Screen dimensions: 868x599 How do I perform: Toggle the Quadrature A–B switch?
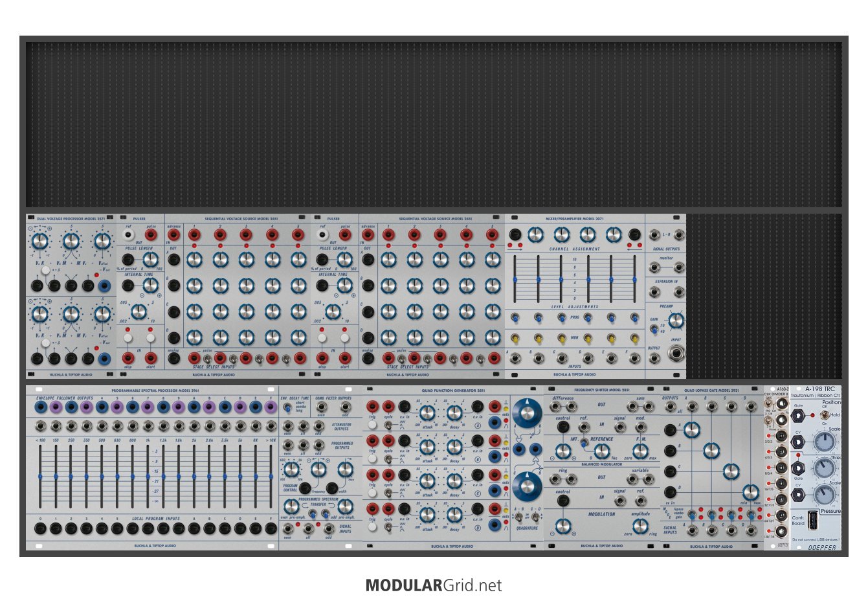(519, 517)
